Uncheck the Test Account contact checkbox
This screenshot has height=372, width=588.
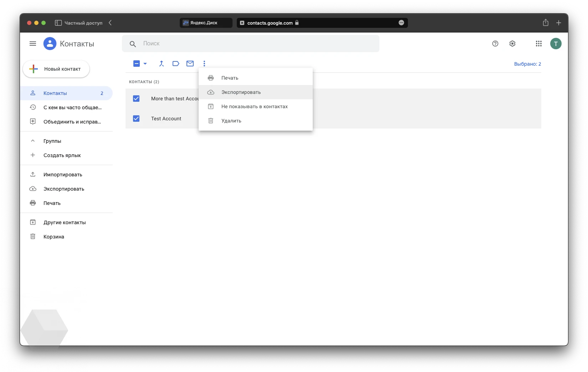point(136,119)
